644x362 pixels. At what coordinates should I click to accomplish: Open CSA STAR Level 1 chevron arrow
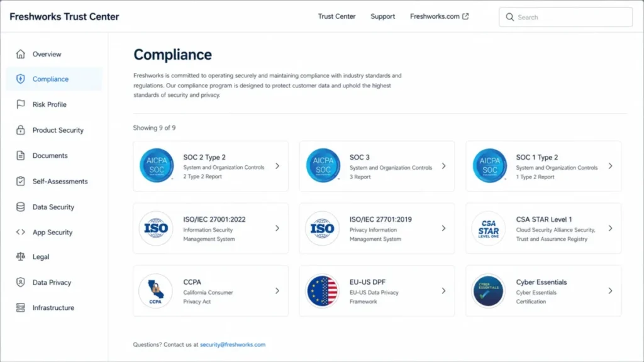coord(610,228)
